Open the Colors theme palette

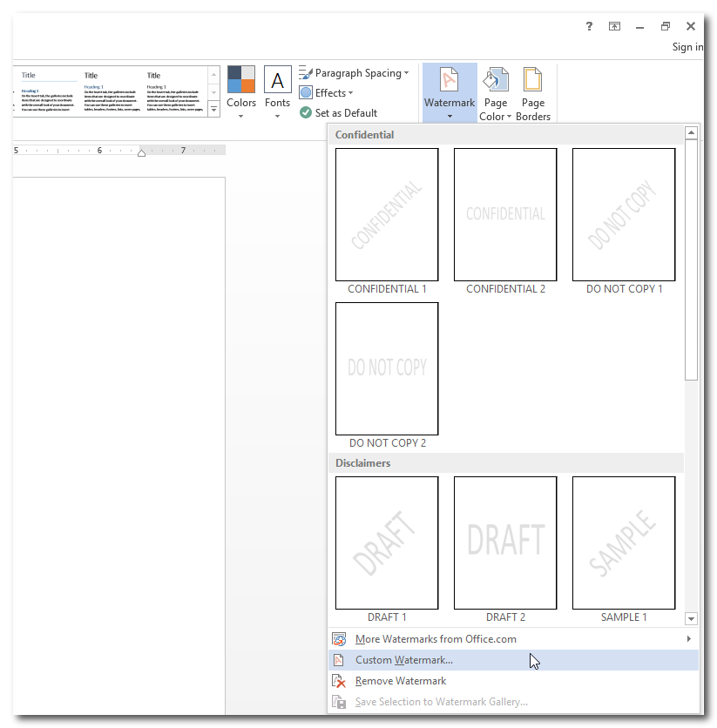241,92
